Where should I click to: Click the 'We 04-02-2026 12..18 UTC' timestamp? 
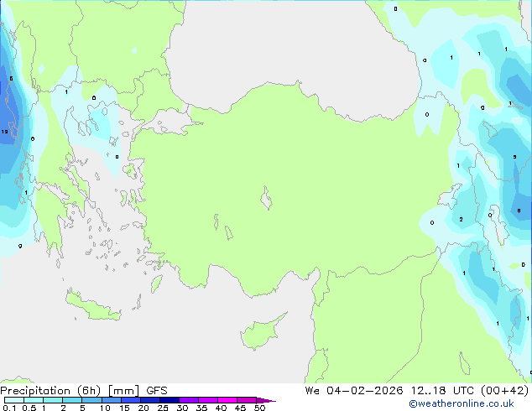(x=389, y=391)
